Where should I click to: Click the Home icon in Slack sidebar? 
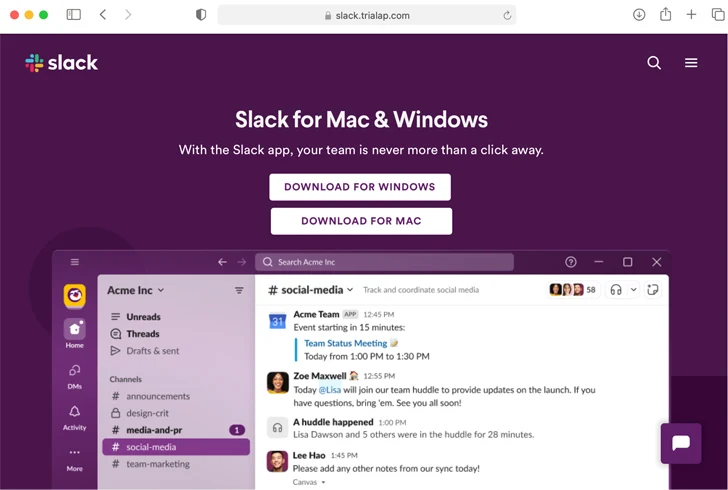coord(75,332)
